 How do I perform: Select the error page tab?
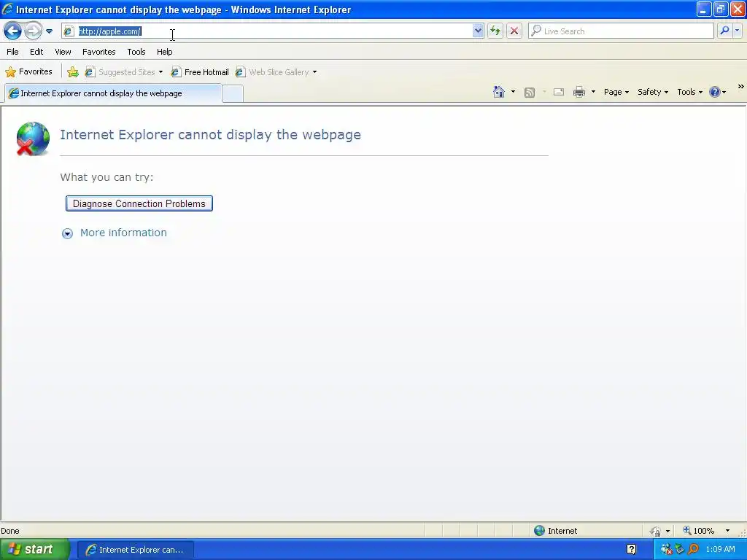click(113, 93)
